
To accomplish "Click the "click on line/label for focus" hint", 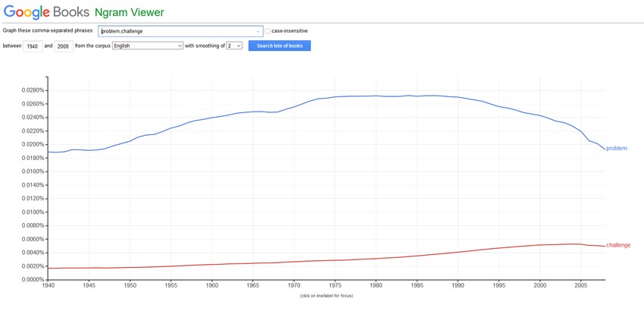I will coord(326,295).
